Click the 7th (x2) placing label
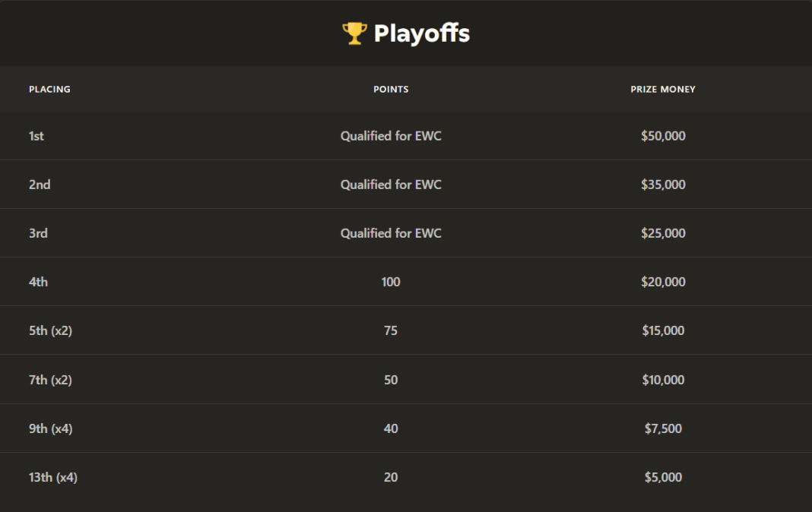The width and height of the screenshot is (812, 512). (x=50, y=380)
